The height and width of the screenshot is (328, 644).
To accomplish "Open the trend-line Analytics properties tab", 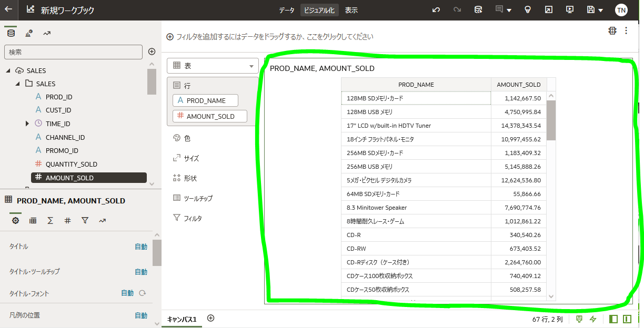I will 102,221.
